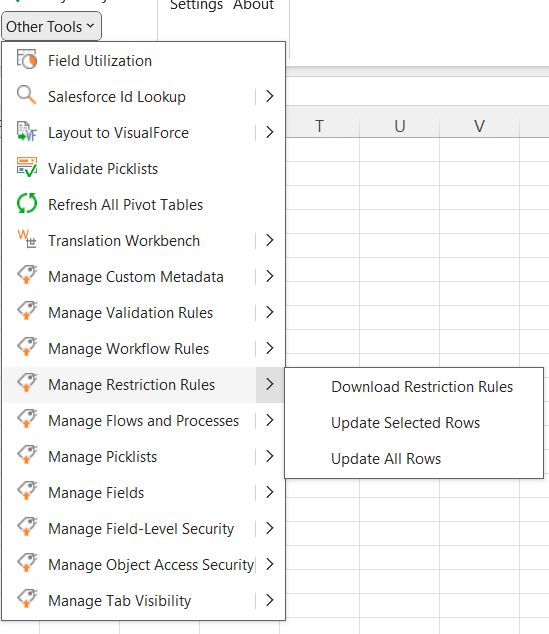The height and width of the screenshot is (634, 549).
Task: Expand the Manage Tab Visibility submenu arrow
Action: click(x=270, y=600)
